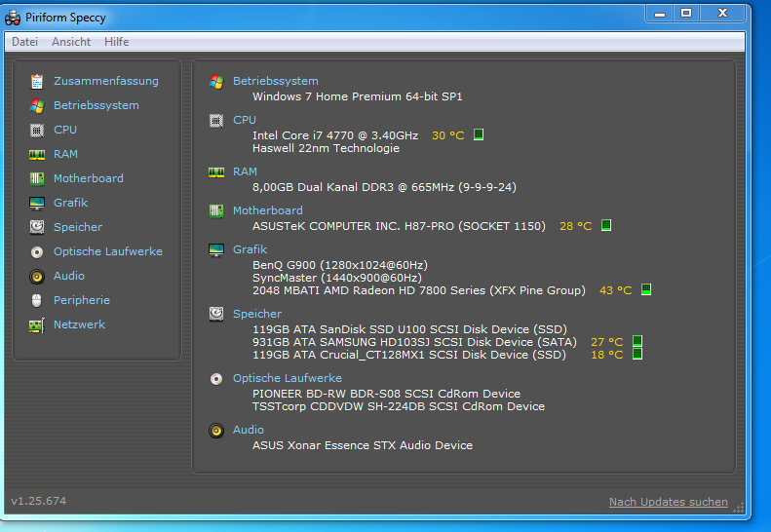This screenshot has width=771, height=532.
Task: Click the RAM heading link in summary
Action: pos(245,171)
